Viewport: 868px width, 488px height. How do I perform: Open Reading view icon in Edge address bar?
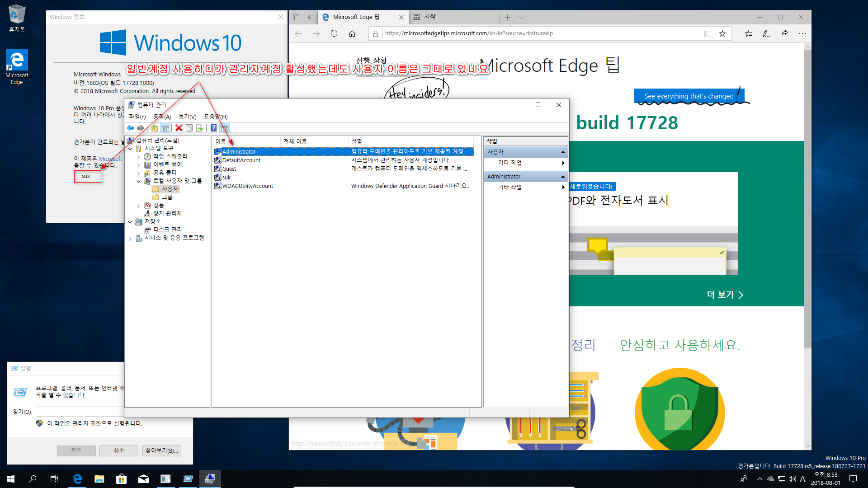coord(708,33)
